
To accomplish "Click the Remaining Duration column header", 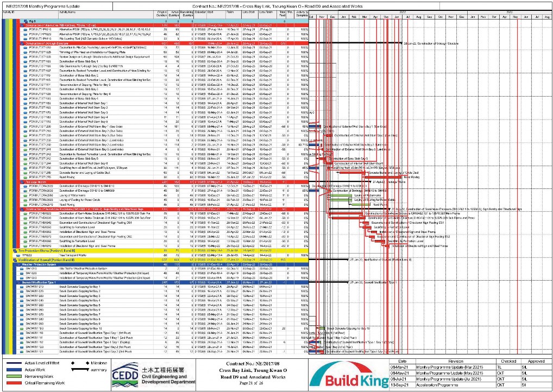I will [187, 14].
